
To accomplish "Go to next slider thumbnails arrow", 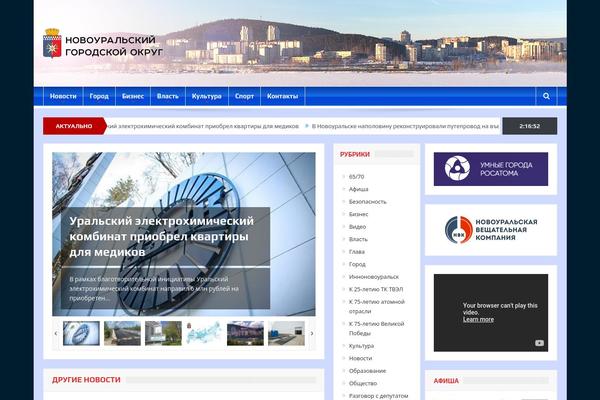I will point(312,333).
